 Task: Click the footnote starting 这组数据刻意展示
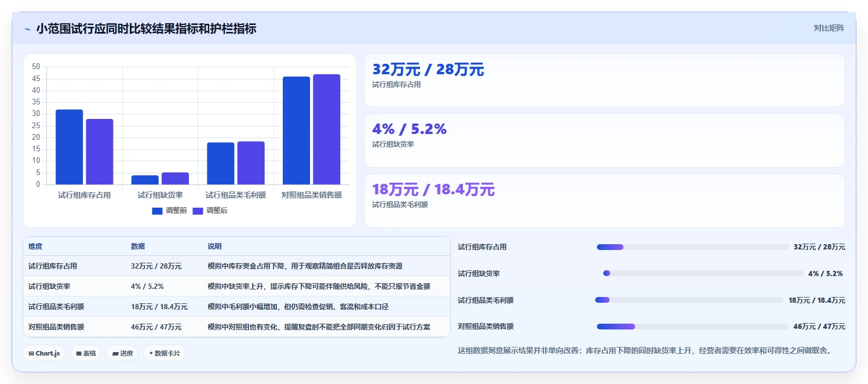(644, 351)
